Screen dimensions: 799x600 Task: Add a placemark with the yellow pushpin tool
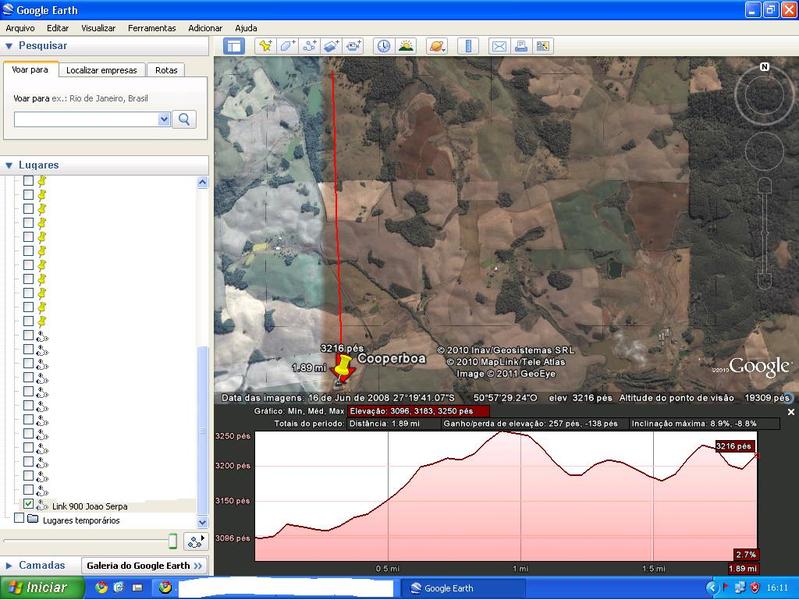pos(265,46)
